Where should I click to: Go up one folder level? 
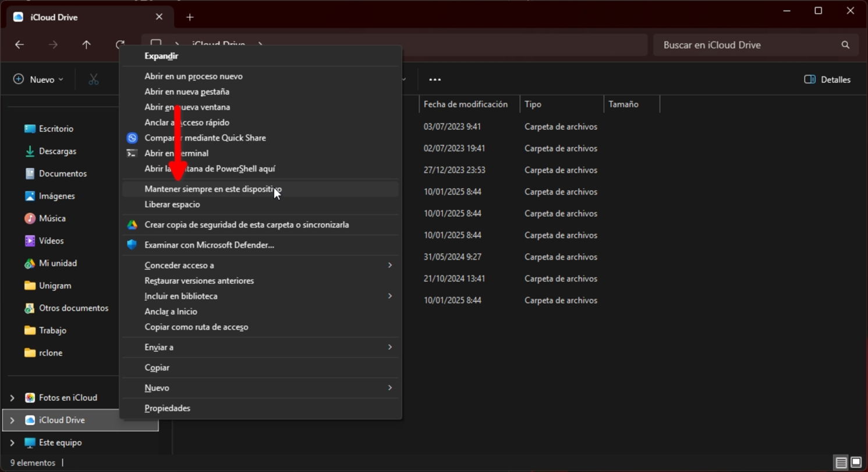point(87,45)
